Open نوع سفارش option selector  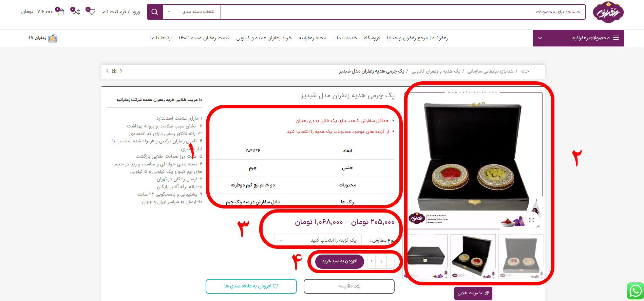[318, 240]
